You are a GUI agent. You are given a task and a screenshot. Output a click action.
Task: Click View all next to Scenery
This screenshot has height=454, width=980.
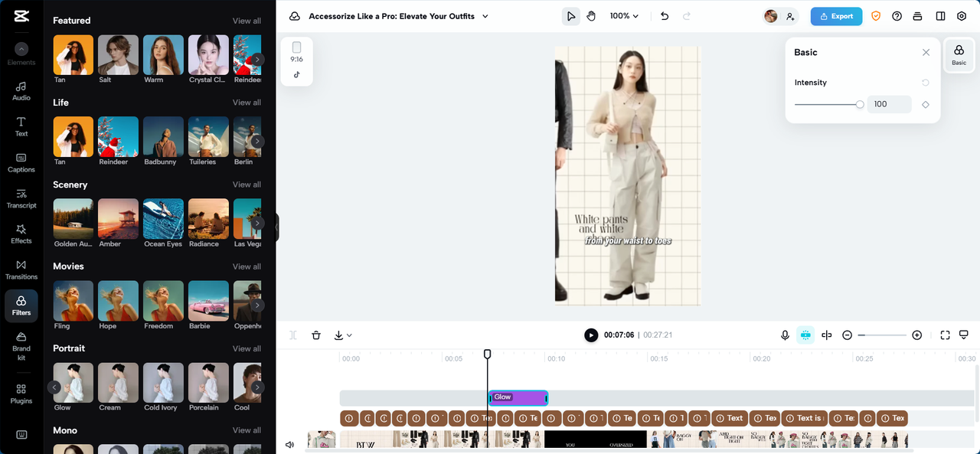tap(247, 185)
